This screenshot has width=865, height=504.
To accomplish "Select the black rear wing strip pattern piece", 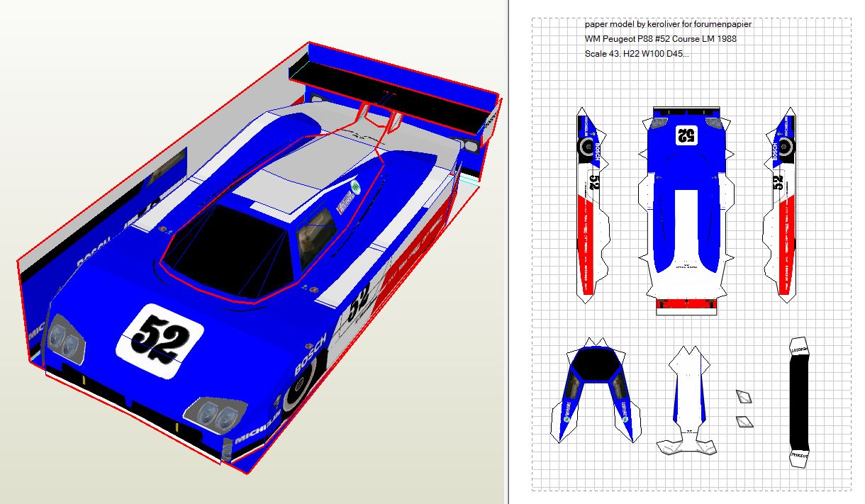I will [799, 401].
